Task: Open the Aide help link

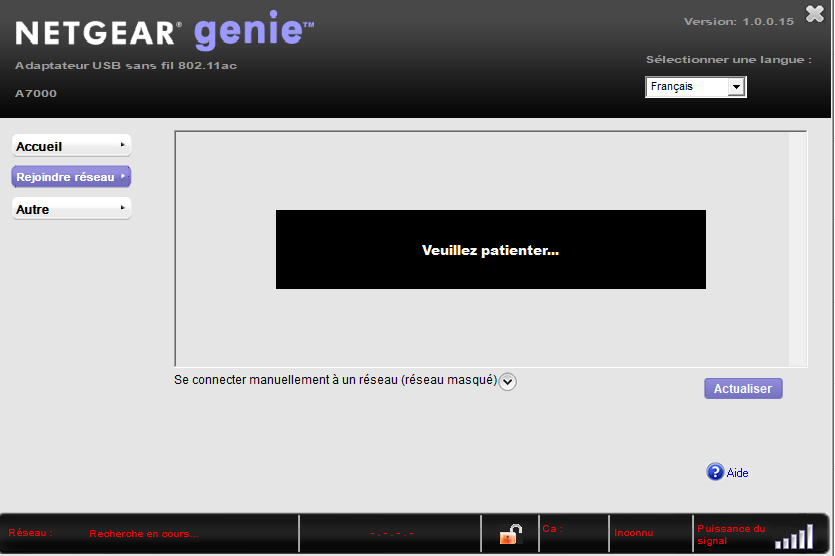Action: (x=738, y=473)
